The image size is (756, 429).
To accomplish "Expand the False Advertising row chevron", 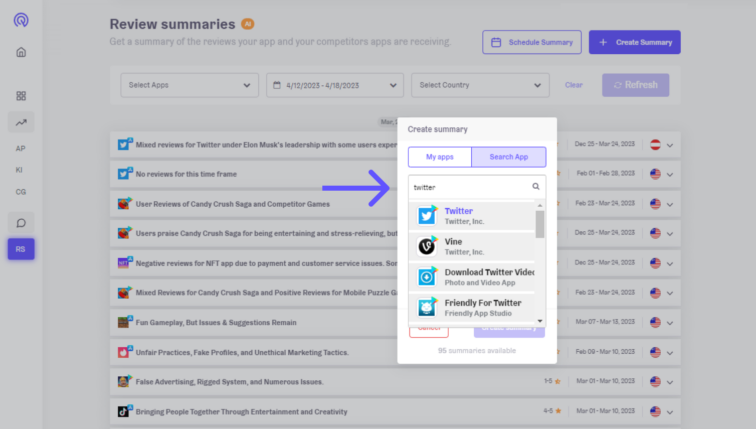I will click(670, 382).
